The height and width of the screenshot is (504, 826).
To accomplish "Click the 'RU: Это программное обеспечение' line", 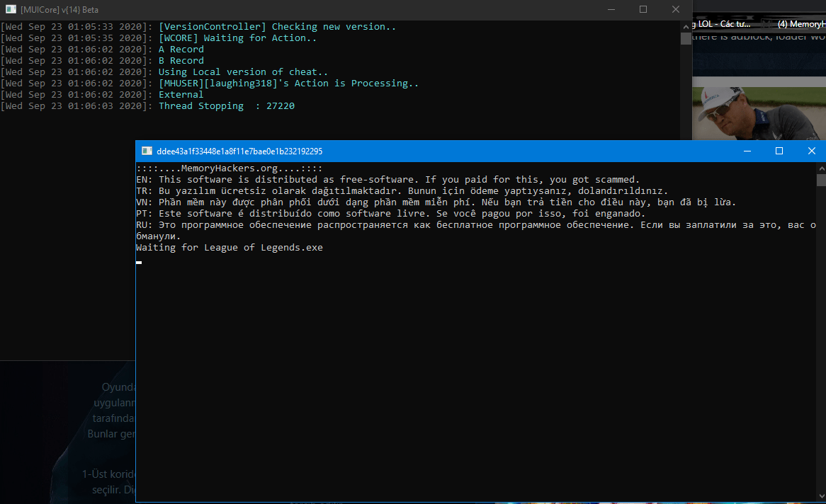I will tap(476, 231).
